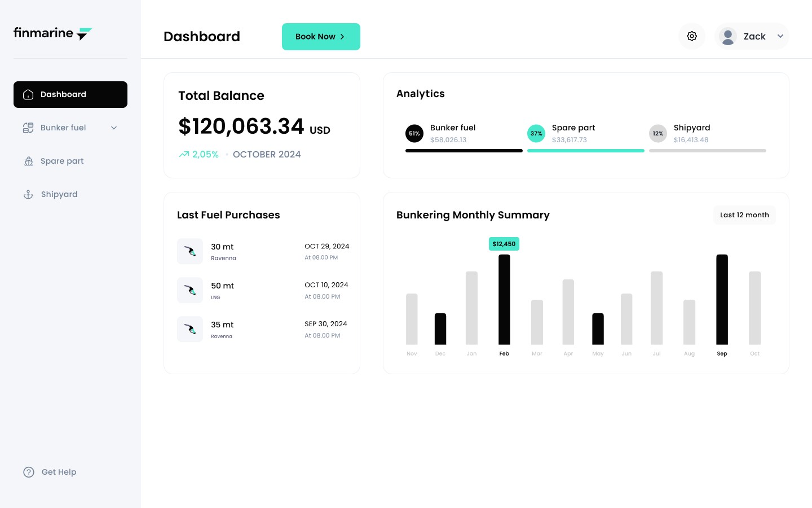Select the Aug bar in the chart

[689, 322]
